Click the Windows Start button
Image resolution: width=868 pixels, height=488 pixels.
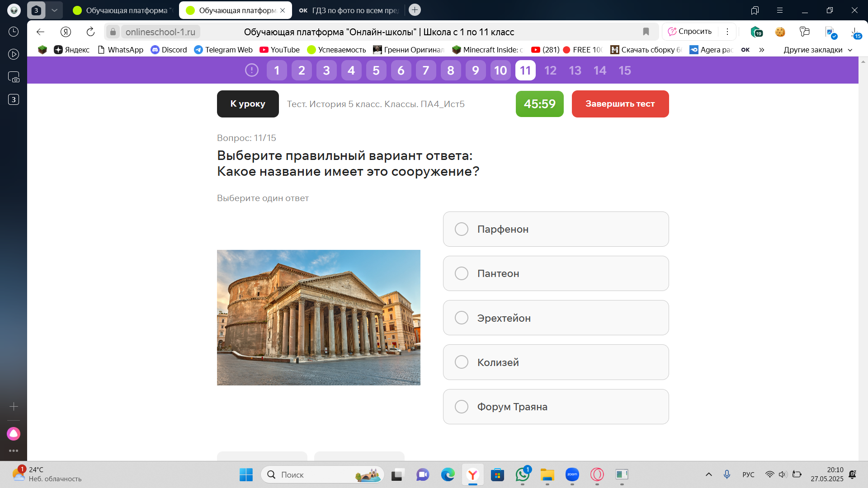(246, 474)
